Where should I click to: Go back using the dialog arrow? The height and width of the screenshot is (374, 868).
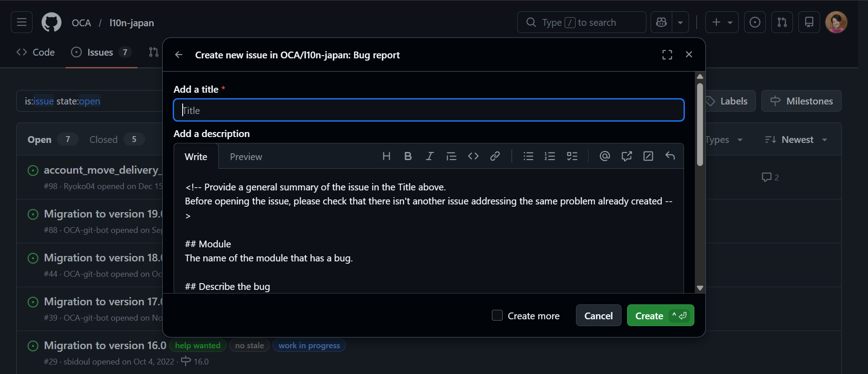point(179,55)
